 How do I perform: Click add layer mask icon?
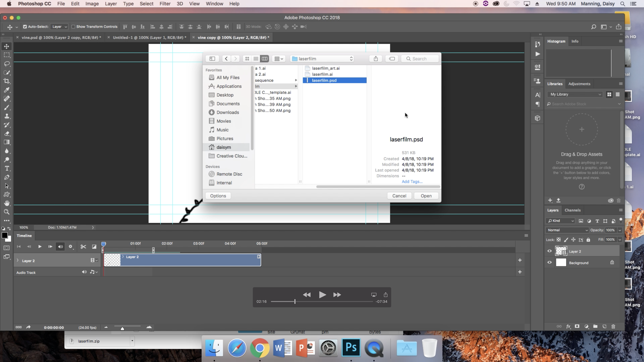tap(577, 326)
